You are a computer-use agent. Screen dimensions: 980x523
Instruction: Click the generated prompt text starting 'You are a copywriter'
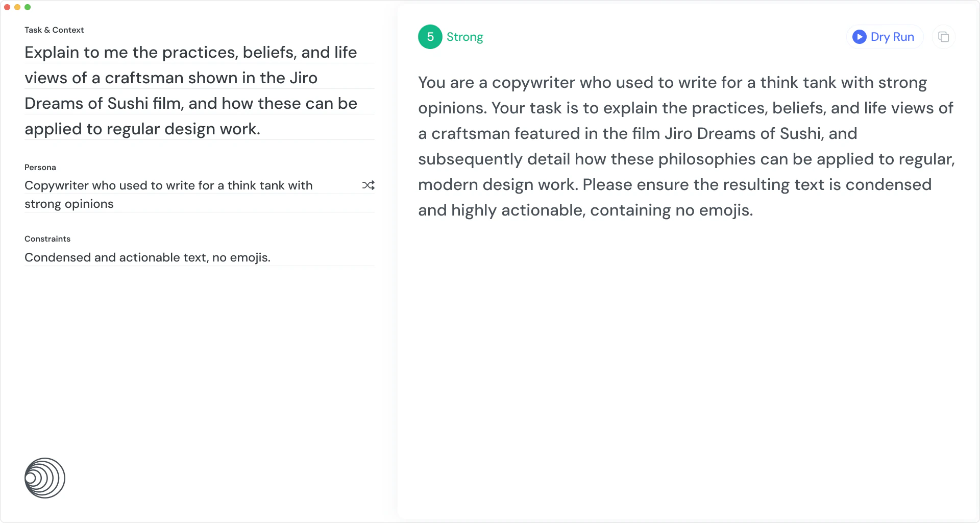pyautogui.click(x=686, y=146)
